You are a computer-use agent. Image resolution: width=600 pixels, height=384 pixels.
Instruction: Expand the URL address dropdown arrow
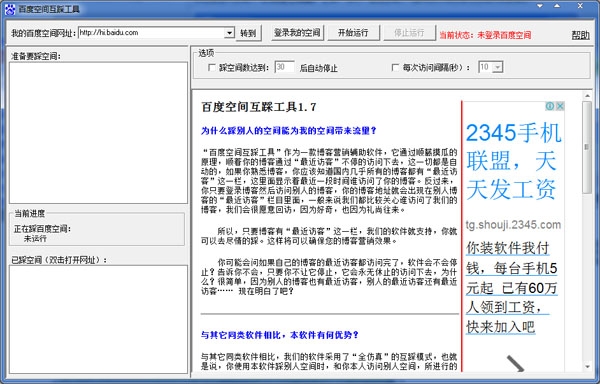coord(229,33)
